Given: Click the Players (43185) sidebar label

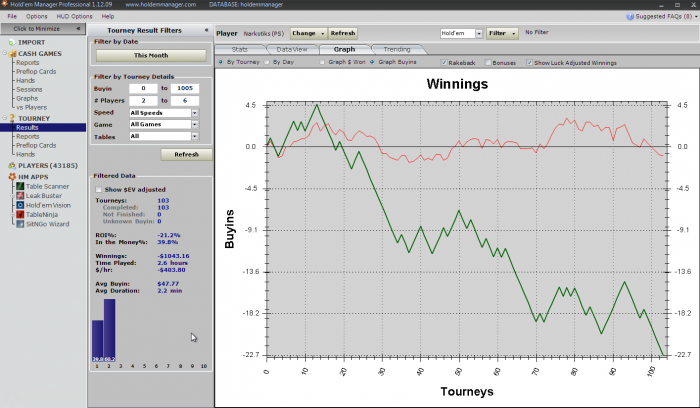Looking at the screenshot, I should point(48,166).
